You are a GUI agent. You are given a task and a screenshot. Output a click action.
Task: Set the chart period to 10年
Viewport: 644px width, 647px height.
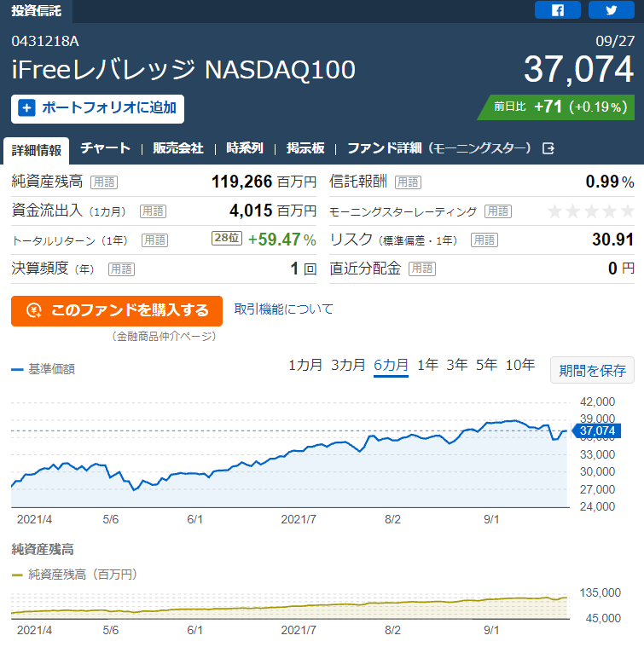pyautogui.click(x=520, y=365)
